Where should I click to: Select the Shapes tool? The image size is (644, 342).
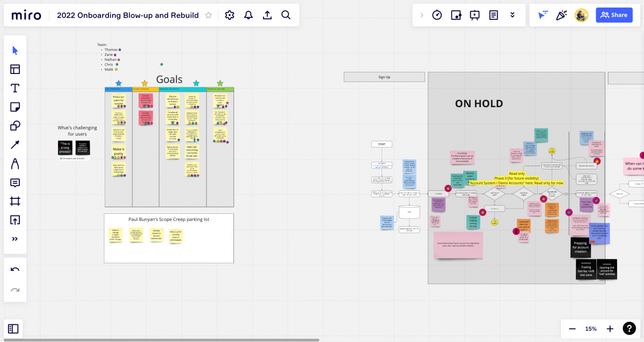[15, 126]
